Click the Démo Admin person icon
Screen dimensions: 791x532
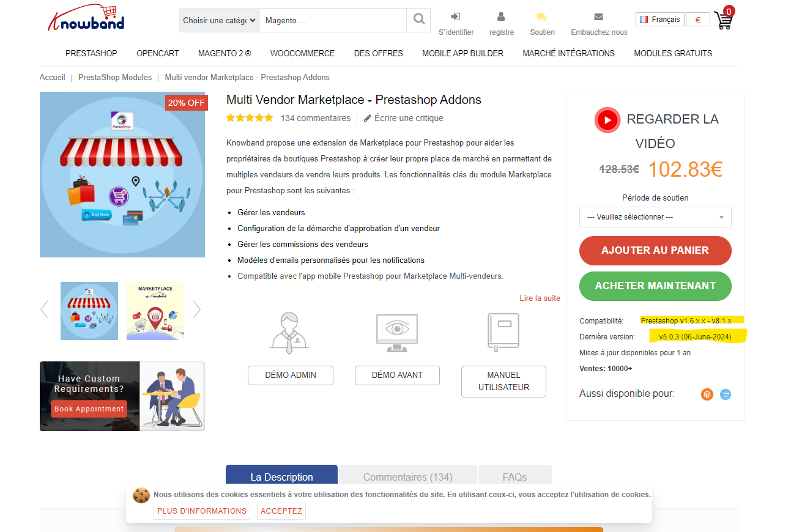(x=290, y=333)
